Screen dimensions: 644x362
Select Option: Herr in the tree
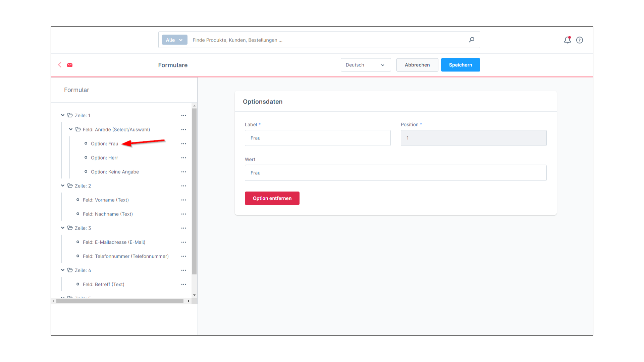tap(104, 158)
